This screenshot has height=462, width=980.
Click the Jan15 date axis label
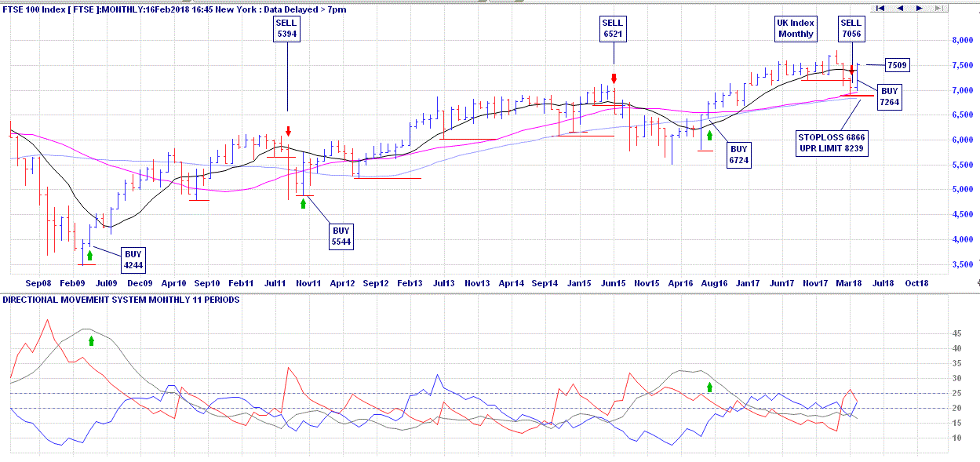(579, 283)
